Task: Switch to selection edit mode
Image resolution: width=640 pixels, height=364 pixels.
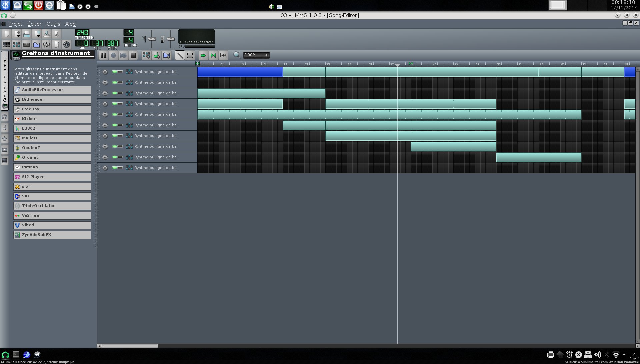Action: coord(190,55)
